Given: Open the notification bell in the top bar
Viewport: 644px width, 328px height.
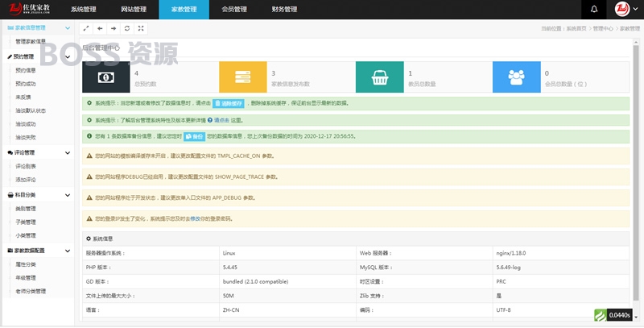Looking at the screenshot, I should (594, 10).
